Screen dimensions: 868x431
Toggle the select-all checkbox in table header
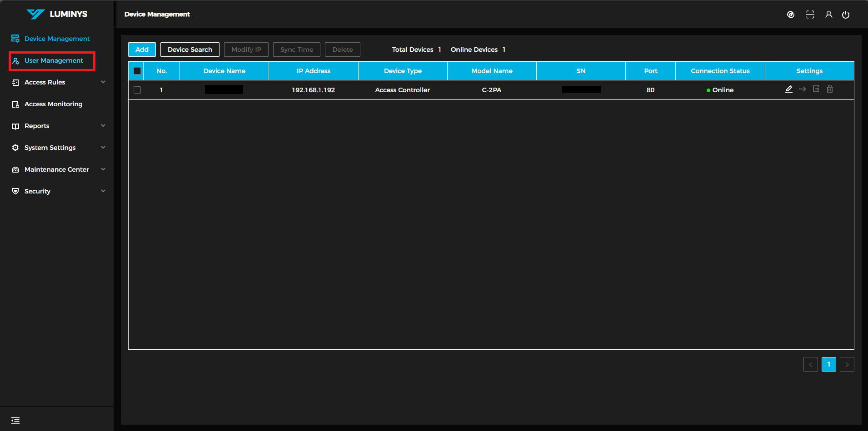137,71
